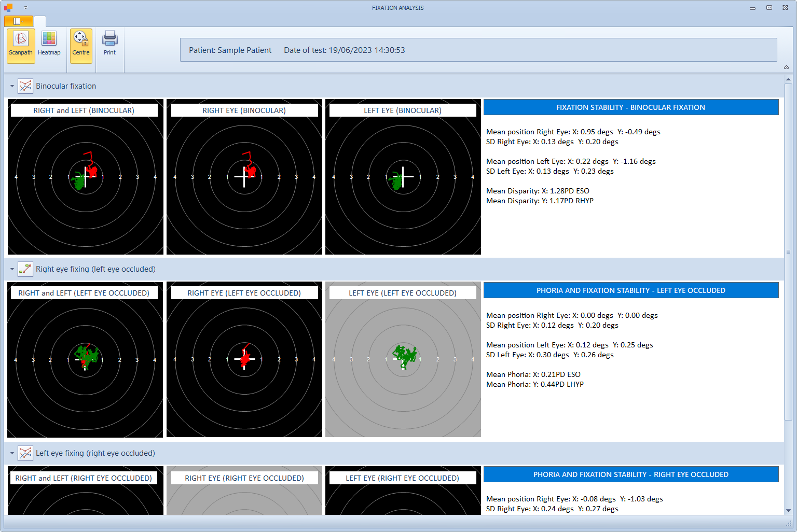Collapse the Right eye fixing section

coord(12,269)
